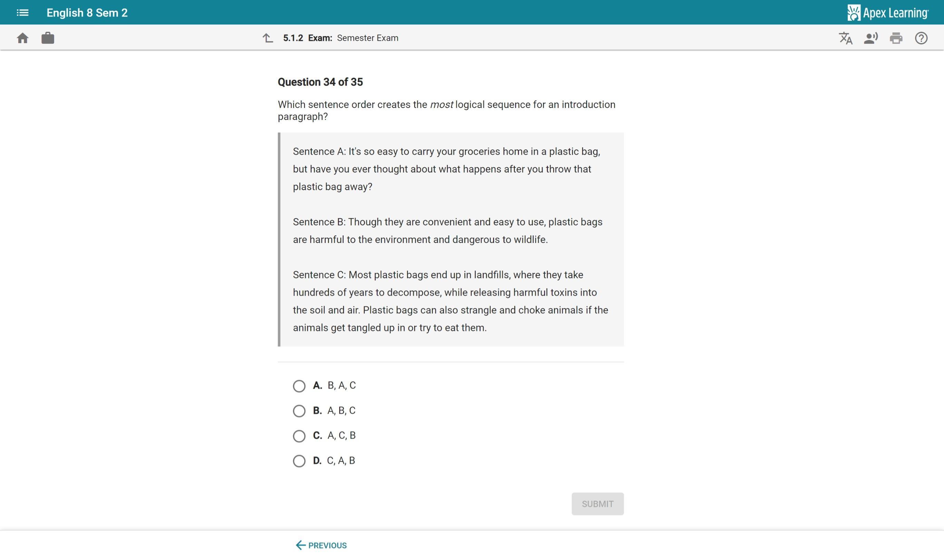Choose answer C: A, C, B
This screenshot has height=560, width=944.
tap(299, 436)
